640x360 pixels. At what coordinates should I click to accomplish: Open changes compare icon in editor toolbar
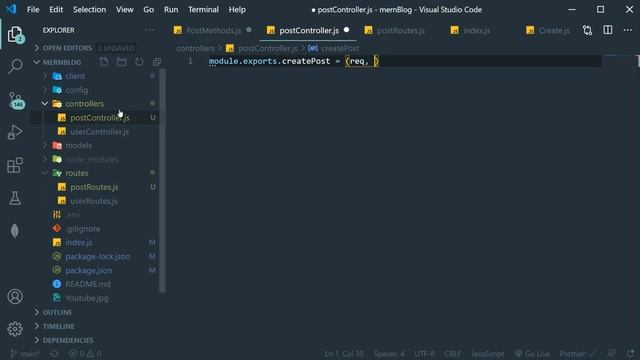(587, 30)
